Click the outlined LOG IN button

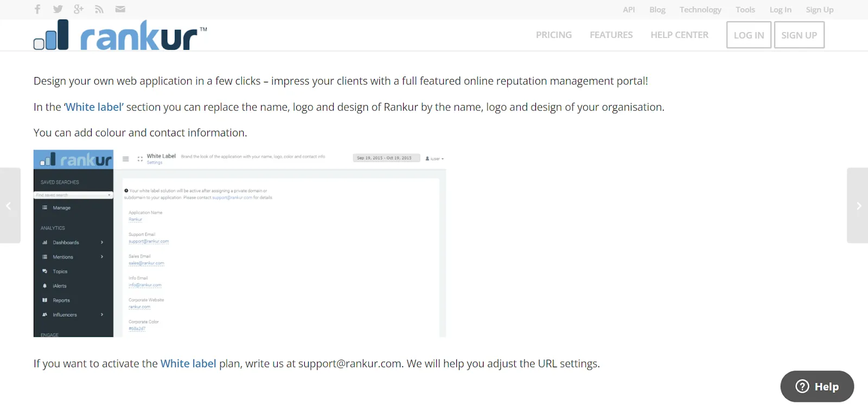click(749, 35)
